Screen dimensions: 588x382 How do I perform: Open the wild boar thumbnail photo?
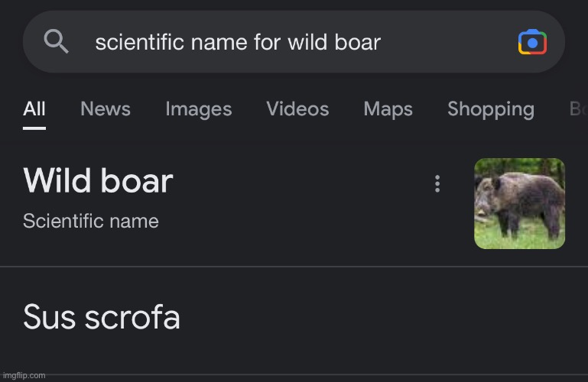[x=519, y=203]
